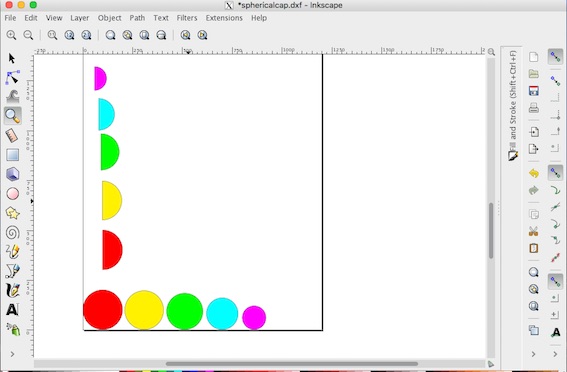
Task: Cut selection with scissors icon
Action: click(x=534, y=231)
